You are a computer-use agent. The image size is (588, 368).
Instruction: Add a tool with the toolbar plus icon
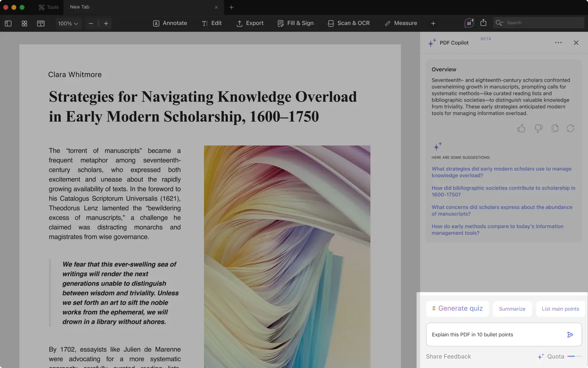pyautogui.click(x=433, y=24)
